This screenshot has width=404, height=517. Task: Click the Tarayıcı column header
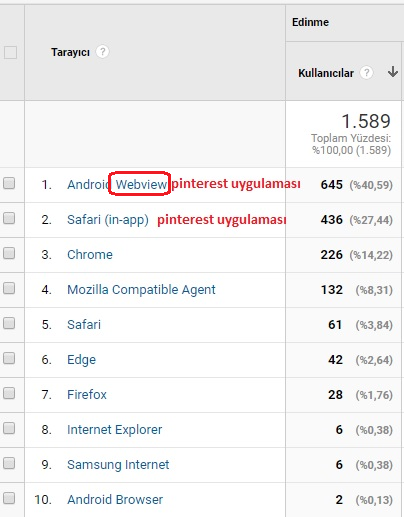tap(70, 52)
